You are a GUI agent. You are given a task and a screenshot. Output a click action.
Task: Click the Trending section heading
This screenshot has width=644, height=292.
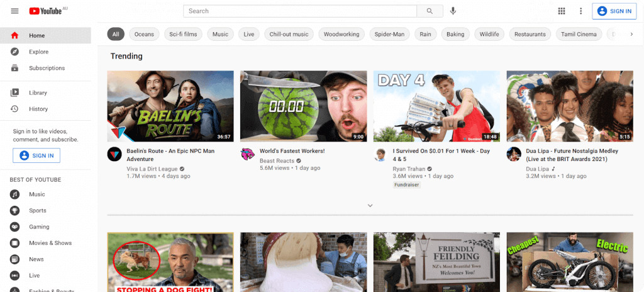(126, 57)
